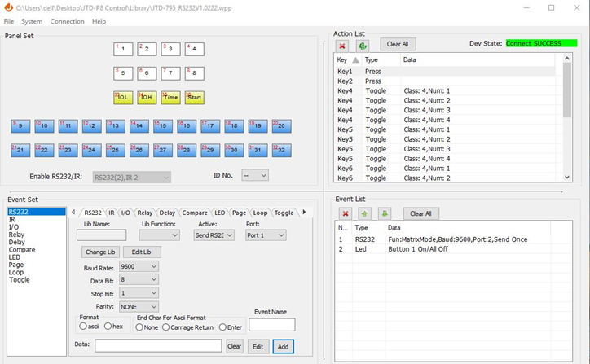The width and height of the screenshot is (590, 364).
Task: Click the application logo in title bar
Action: (8, 7)
